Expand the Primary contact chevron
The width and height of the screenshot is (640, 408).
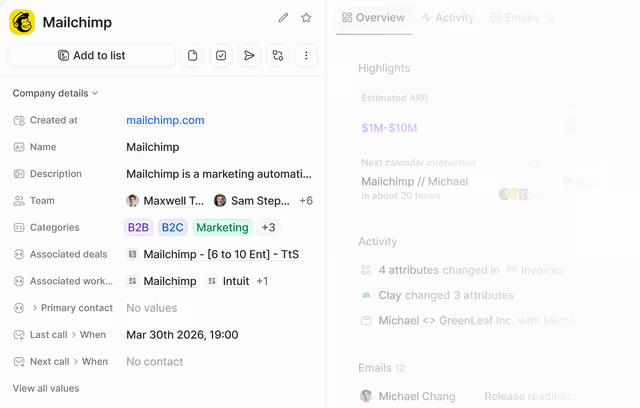[x=35, y=308]
